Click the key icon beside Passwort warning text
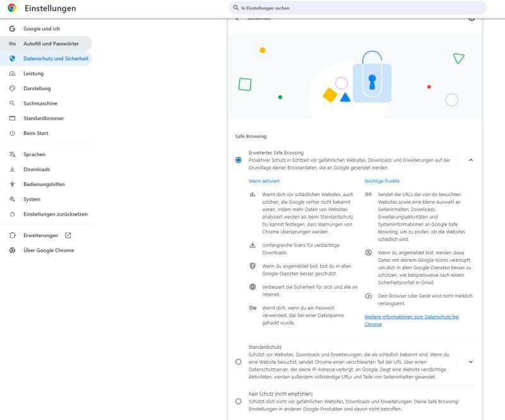 (252, 308)
